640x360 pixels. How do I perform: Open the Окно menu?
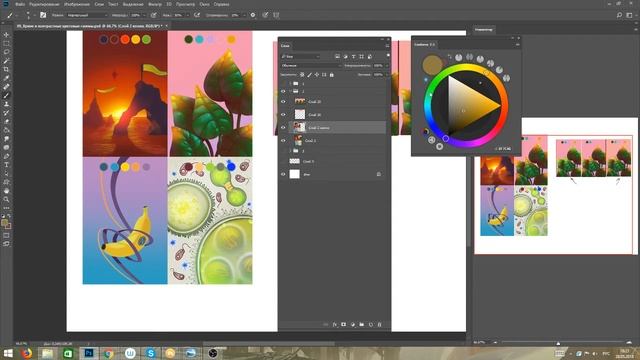(x=204, y=4)
